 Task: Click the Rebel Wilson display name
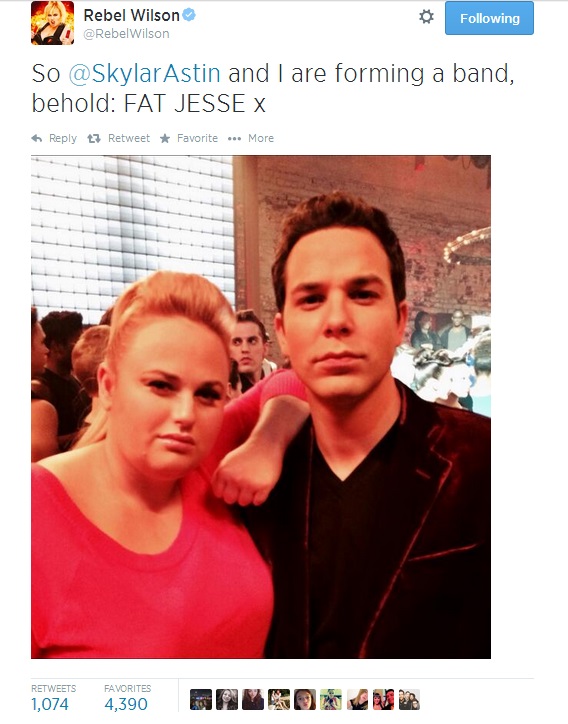click(x=131, y=15)
